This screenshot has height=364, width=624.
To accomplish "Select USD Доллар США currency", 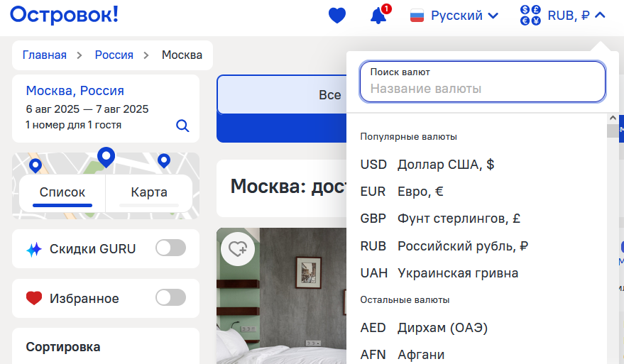I will tap(427, 165).
